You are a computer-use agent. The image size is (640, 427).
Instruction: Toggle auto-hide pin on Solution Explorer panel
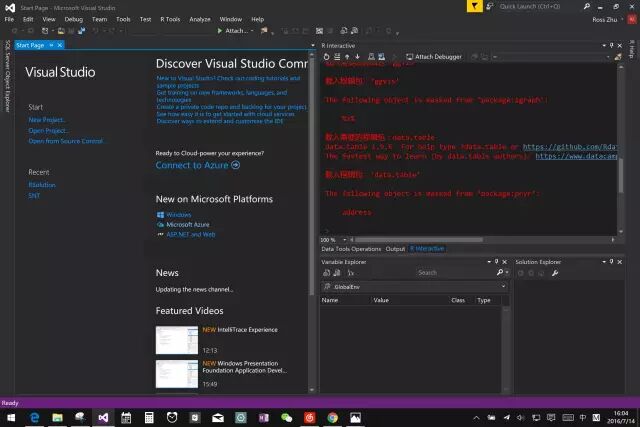pos(611,262)
